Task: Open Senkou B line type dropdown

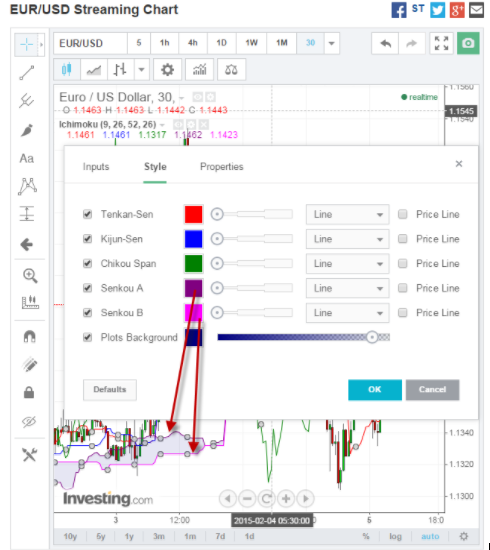Action: coord(347,313)
